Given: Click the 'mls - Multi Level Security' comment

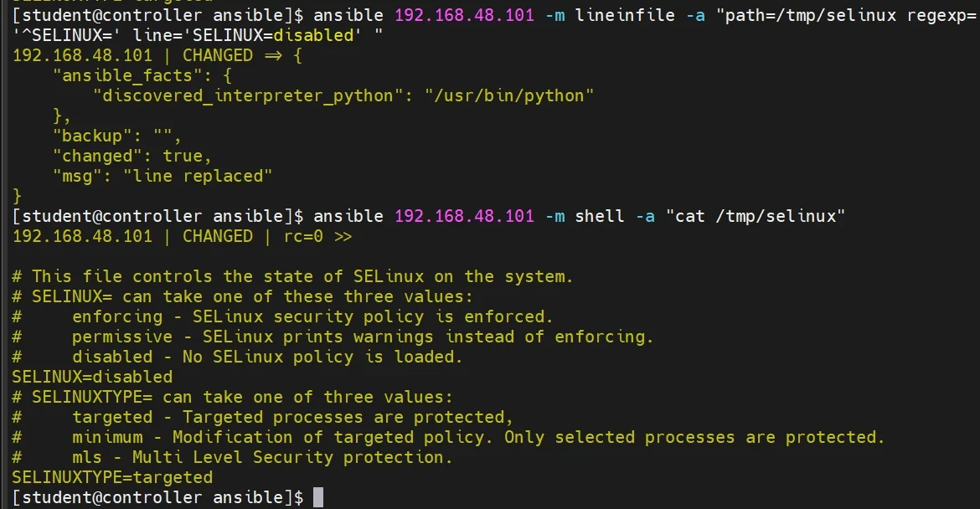Looking at the screenshot, I should (261, 457).
